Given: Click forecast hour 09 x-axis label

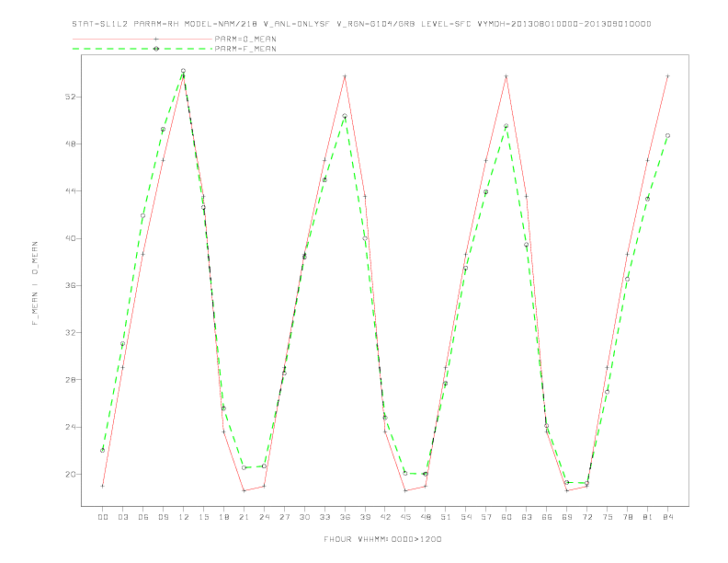Looking at the screenshot, I should coord(163,517).
